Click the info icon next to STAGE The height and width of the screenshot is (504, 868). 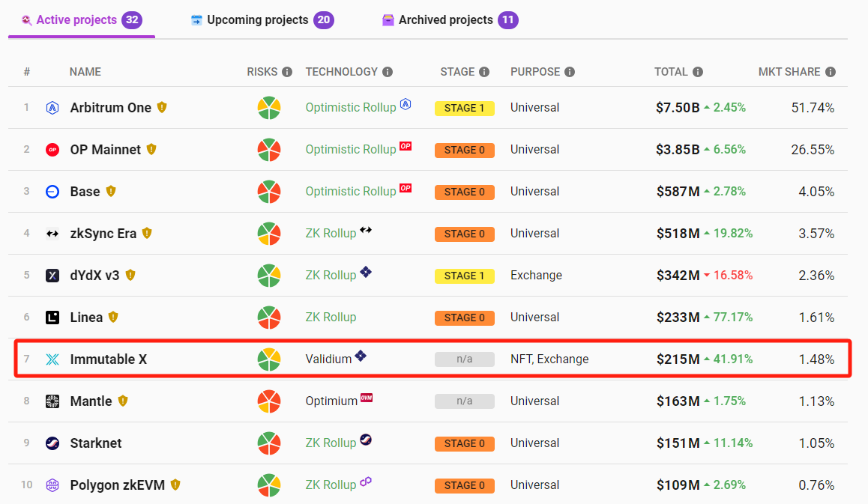click(x=484, y=72)
